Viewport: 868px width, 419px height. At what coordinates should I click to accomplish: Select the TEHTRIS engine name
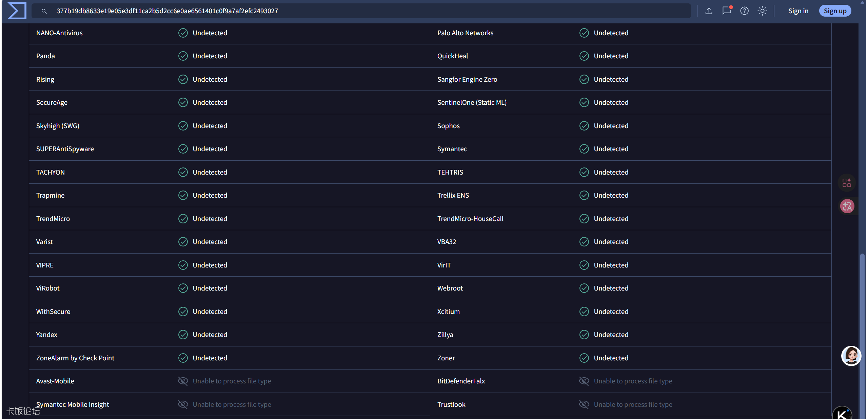pyautogui.click(x=450, y=172)
